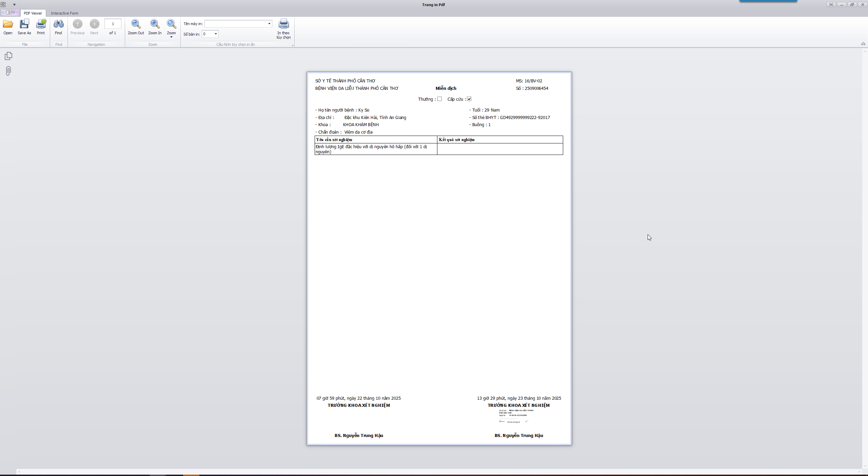Click the horizontal scrollbar at bottom
The image size is (868, 476).
(x=437, y=472)
